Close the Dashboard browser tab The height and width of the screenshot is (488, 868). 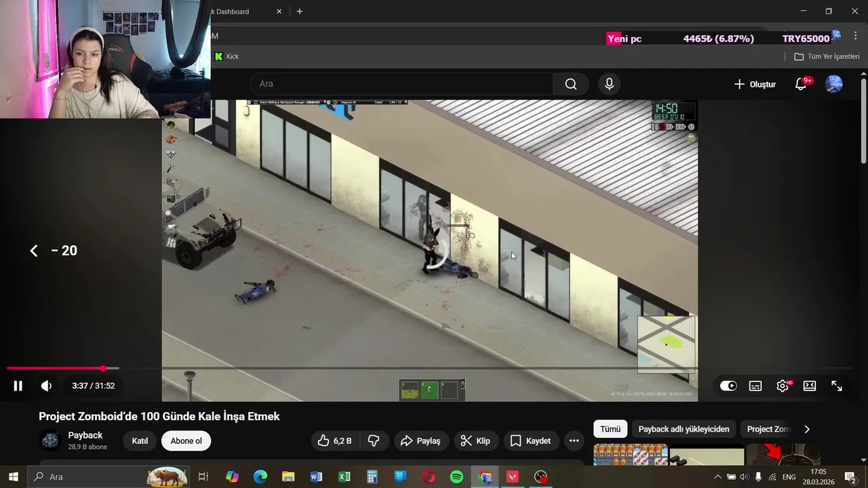(x=279, y=12)
